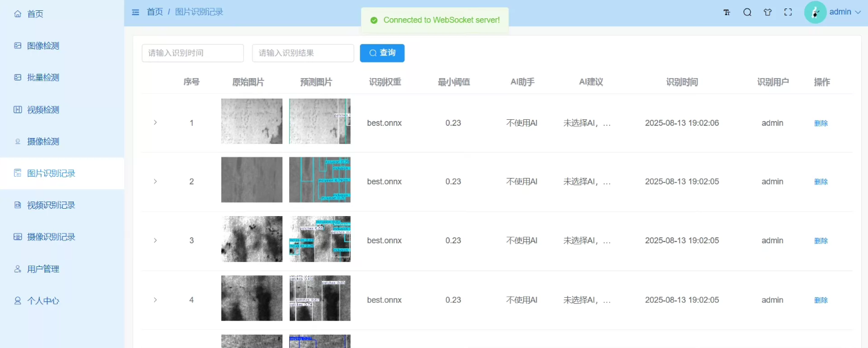
Task: Focus the 请输入识别结果 input field
Action: tap(303, 53)
